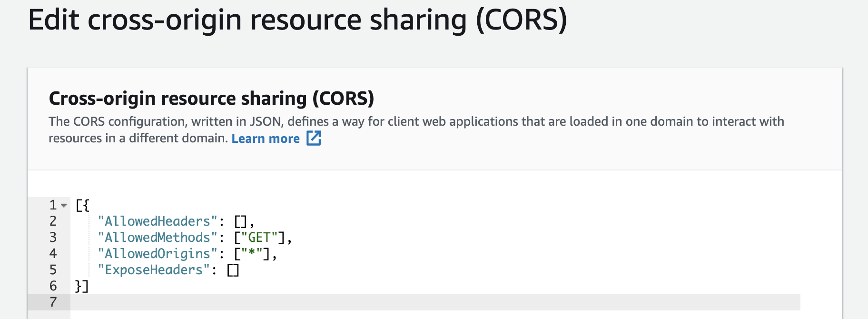Click the empty brackets after ExposeHeaders

click(x=233, y=270)
